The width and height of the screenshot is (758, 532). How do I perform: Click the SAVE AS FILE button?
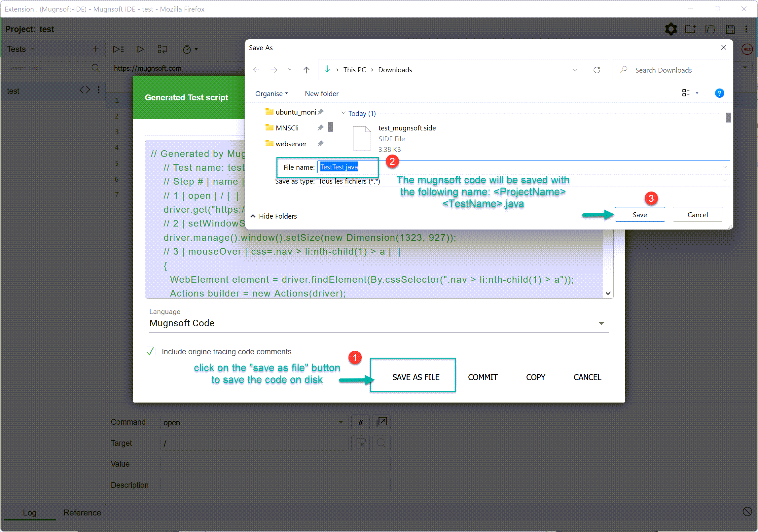[416, 377]
